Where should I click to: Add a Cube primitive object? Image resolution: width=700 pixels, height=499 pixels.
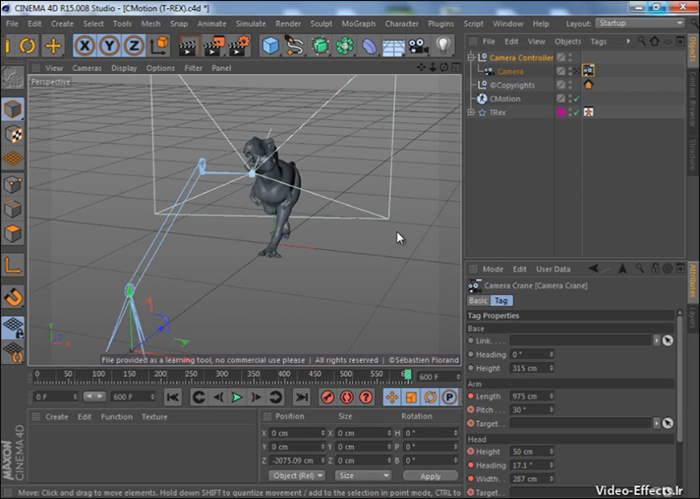tap(271, 46)
